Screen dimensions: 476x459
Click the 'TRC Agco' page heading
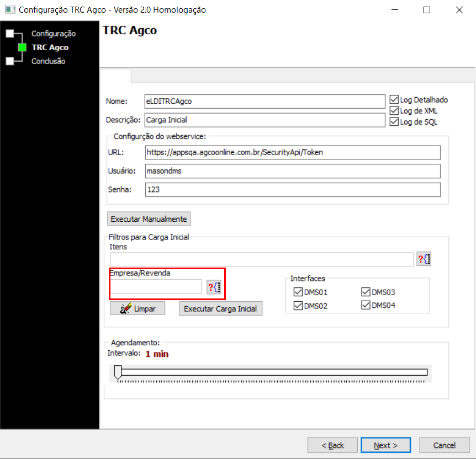pyautogui.click(x=130, y=30)
